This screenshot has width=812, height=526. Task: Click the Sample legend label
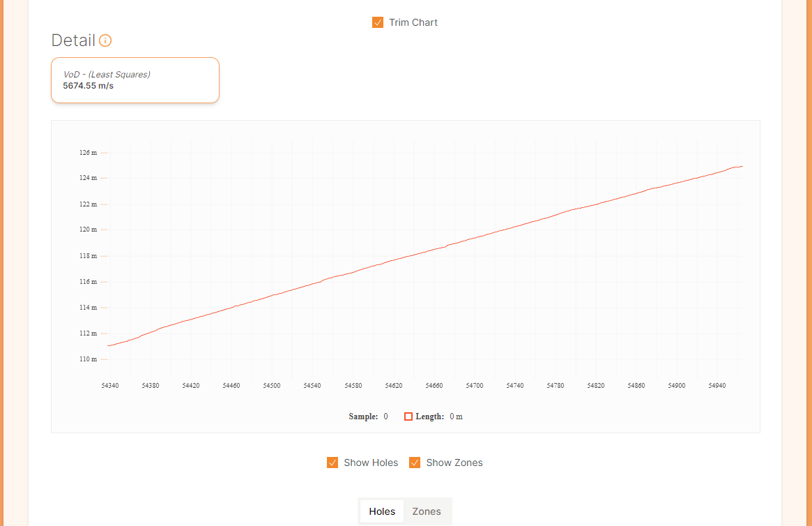pyautogui.click(x=363, y=416)
